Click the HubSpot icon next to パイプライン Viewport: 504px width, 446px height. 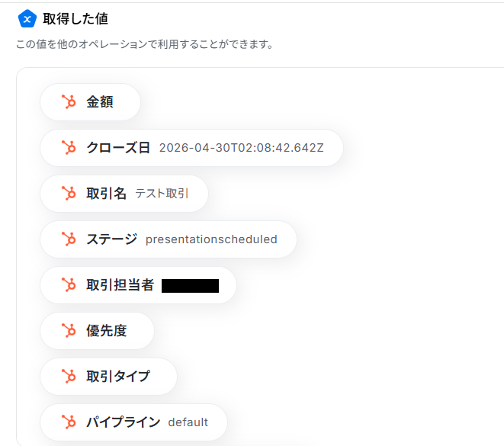69,422
